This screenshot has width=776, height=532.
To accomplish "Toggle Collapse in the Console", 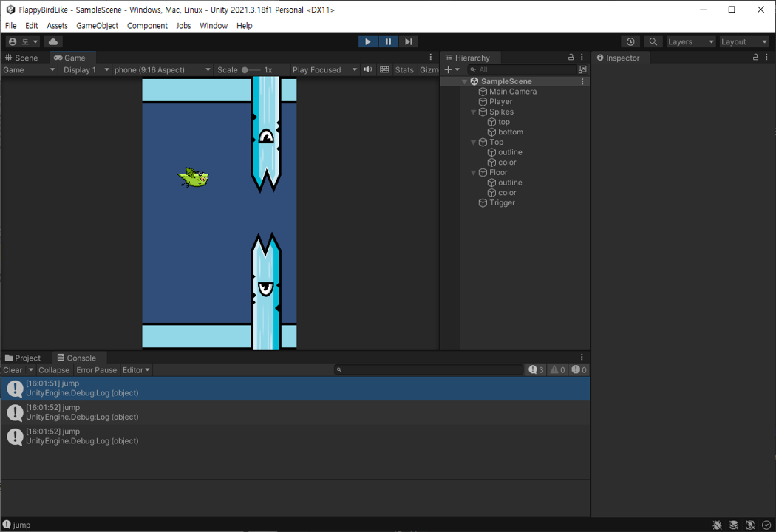I will [54, 369].
